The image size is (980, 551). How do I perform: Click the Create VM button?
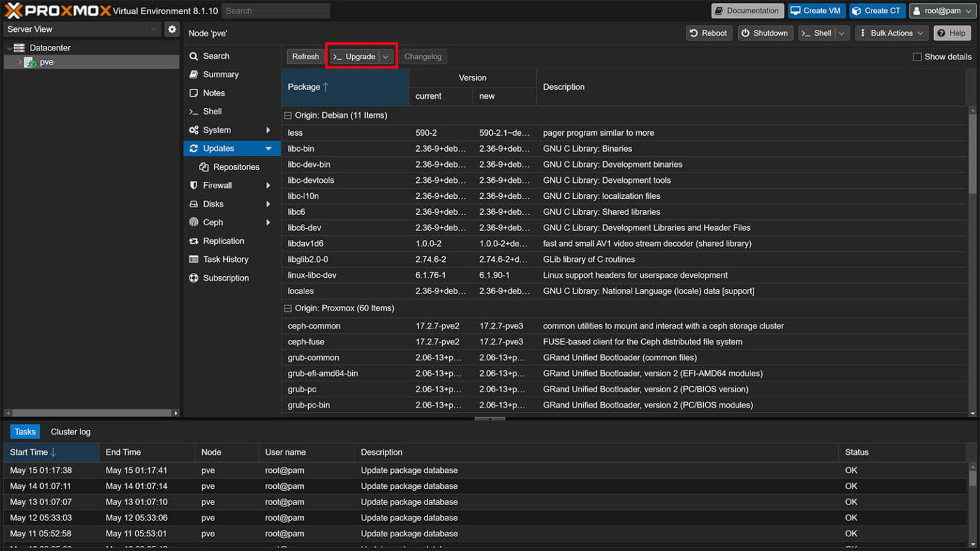click(817, 10)
